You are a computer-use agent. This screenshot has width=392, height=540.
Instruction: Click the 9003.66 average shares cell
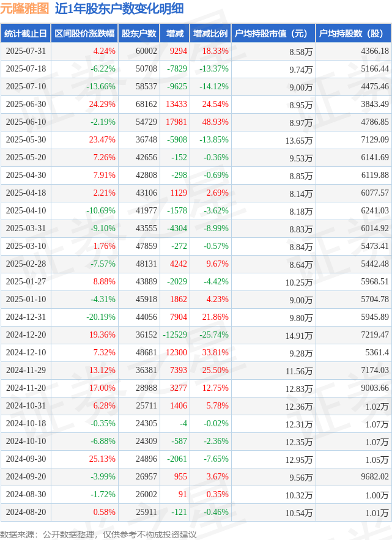coord(353,388)
